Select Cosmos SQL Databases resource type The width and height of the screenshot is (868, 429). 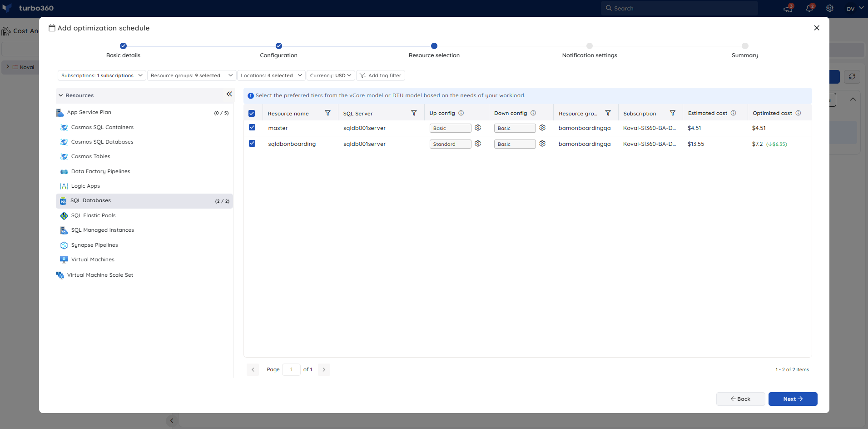(x=144, y=142)
